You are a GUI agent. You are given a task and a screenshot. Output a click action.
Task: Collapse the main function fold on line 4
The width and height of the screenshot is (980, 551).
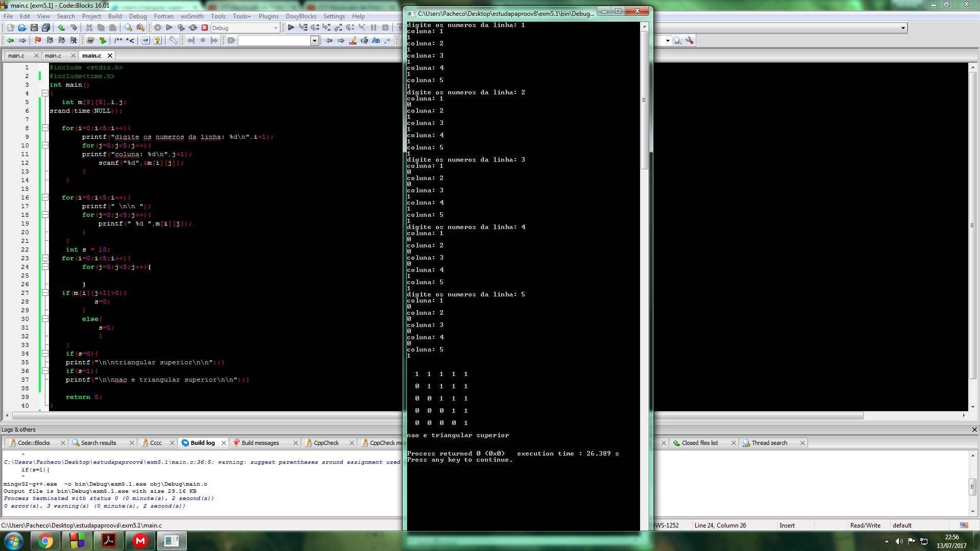tap(45, 93)
